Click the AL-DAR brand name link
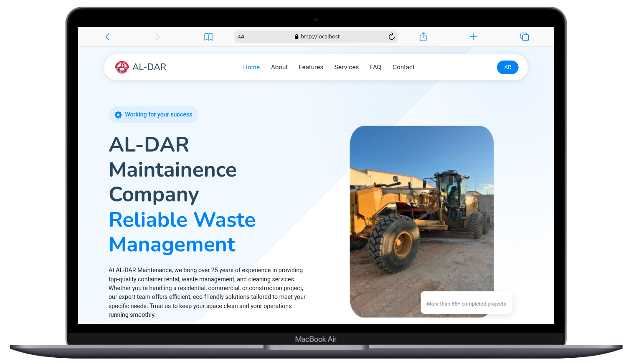The width and height of the screenshot is (631, 364). (149, 67)
